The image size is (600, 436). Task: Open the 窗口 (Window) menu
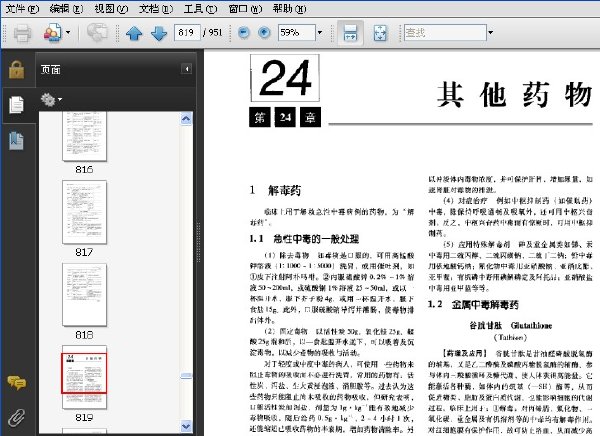[x=245, y=8]
